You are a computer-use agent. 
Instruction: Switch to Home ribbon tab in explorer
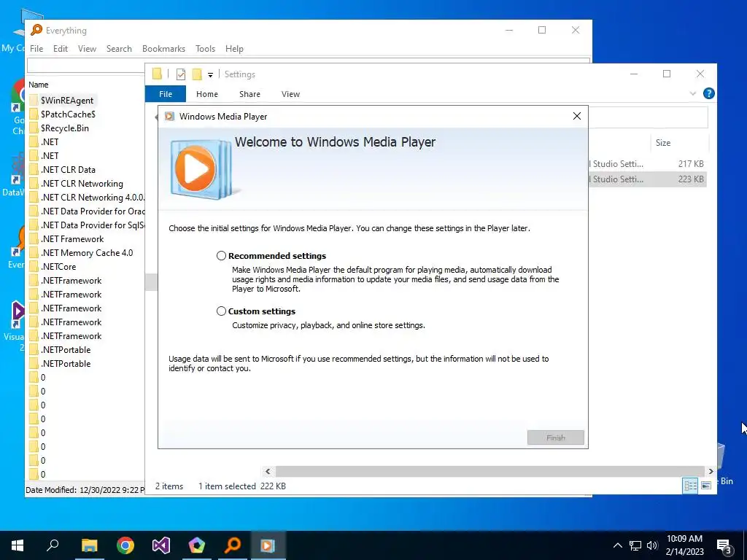click(x=206, y=94)
